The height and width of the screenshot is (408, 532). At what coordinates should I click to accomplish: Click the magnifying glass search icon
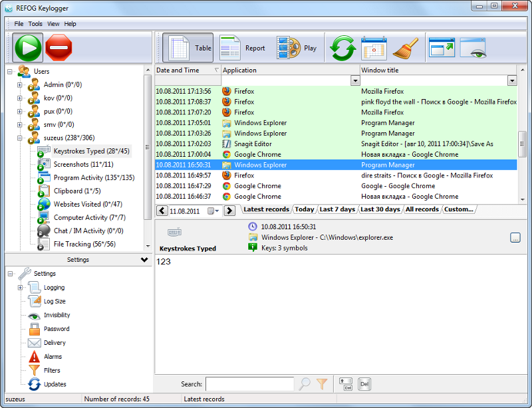305,383
